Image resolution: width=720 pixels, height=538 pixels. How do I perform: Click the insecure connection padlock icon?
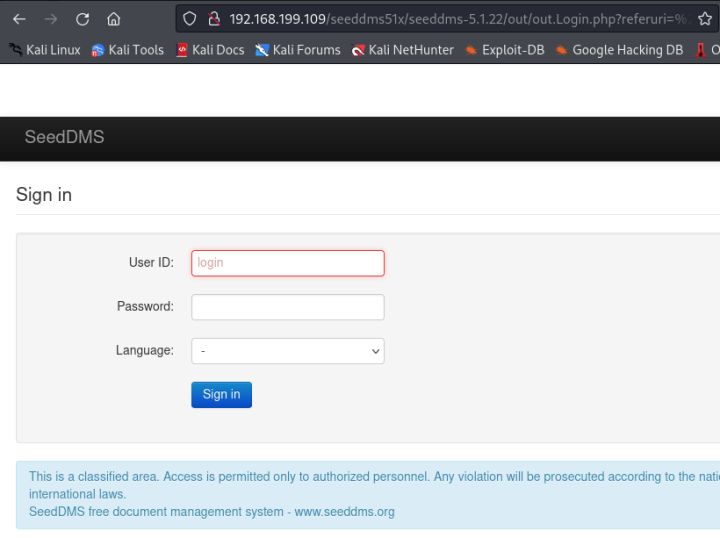pos(214,19)
